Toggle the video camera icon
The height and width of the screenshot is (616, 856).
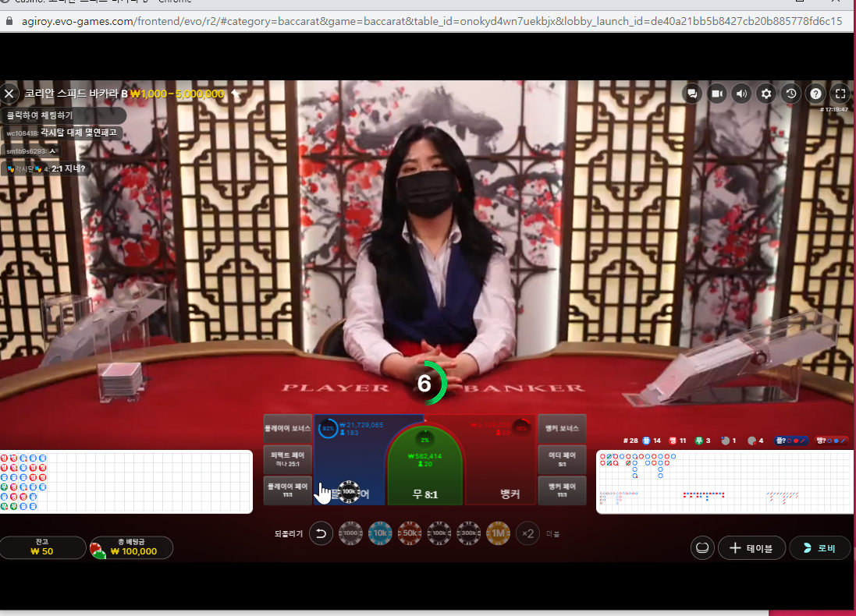coord(716,94)
